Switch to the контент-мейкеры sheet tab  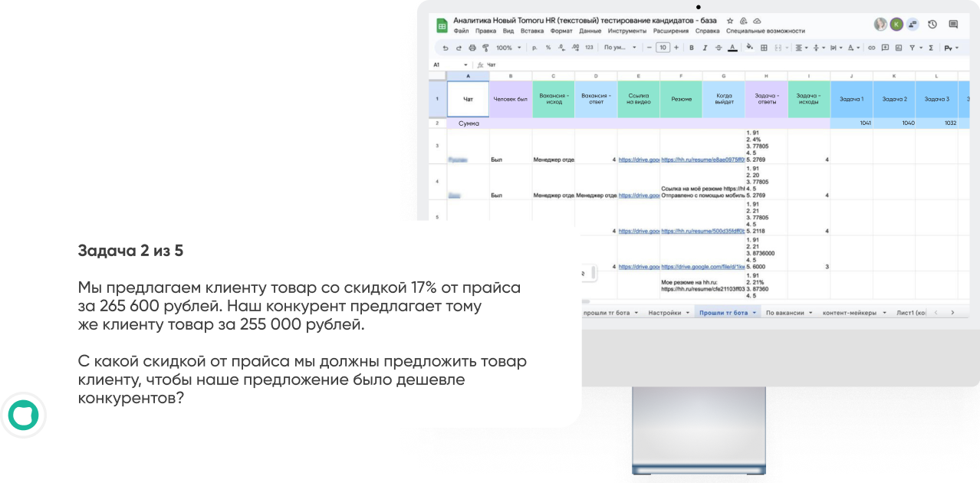pos(854,313)
